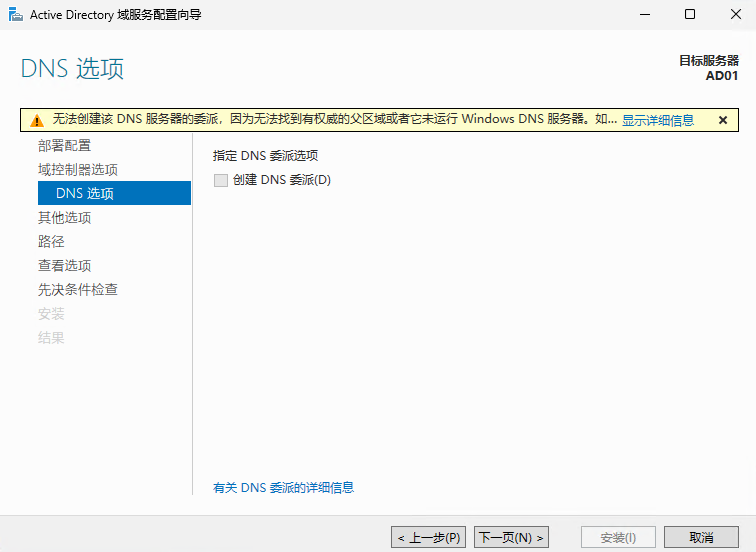This screenshot has height=552, width=756.
Task: Click the Active Directory wizard title bar icon
Action: [x=15, y=15]
